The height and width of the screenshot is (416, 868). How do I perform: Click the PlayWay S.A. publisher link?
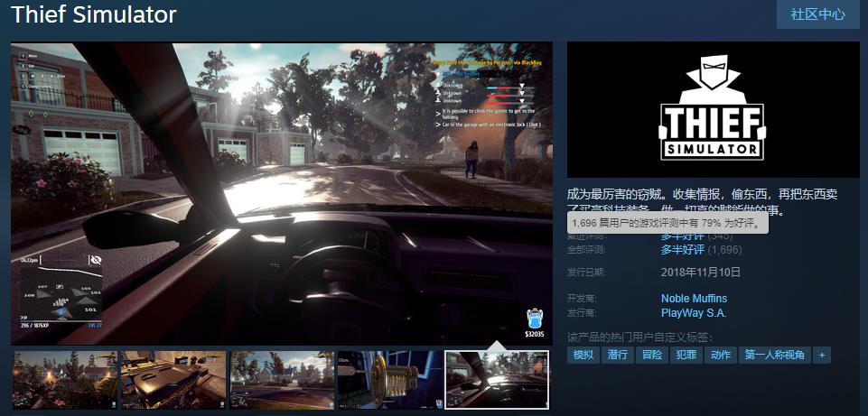coord(694,313)
